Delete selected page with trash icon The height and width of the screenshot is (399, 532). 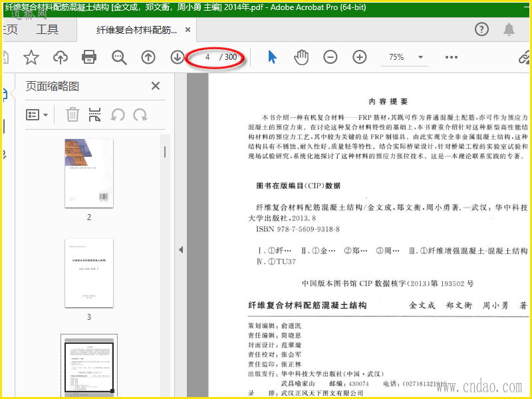pos(72,114)
